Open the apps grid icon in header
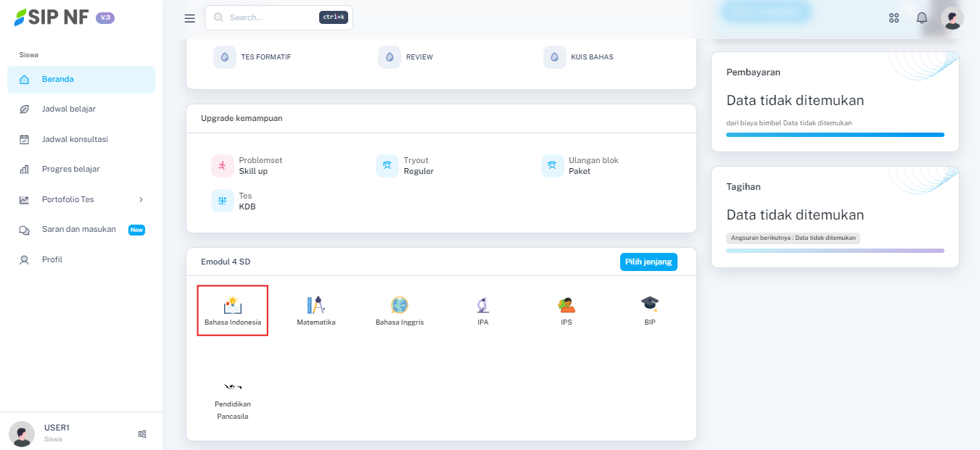Image resolution: width=980 pixels, height=450 pixels. (x=894, y=18)
